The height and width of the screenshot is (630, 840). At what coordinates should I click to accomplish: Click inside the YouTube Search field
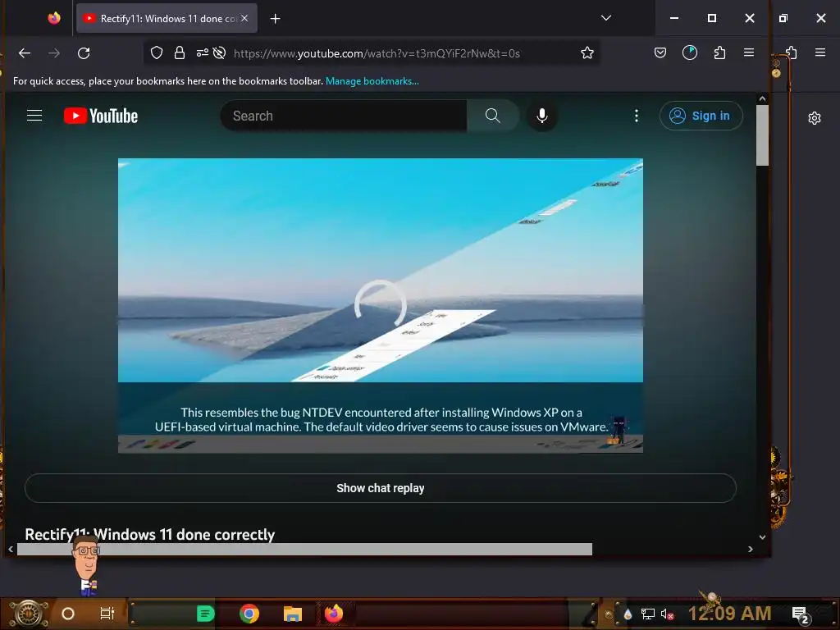[x=344, y=116]
